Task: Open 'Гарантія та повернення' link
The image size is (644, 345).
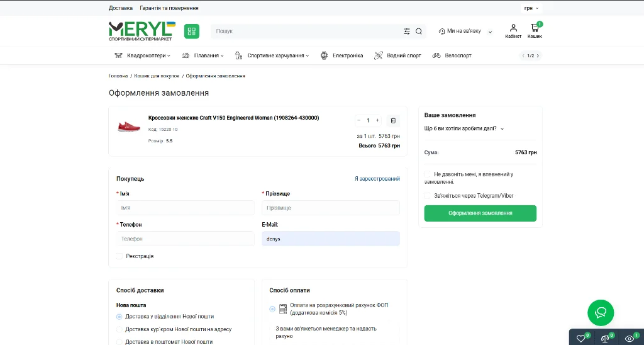Action: coord(169,8)
